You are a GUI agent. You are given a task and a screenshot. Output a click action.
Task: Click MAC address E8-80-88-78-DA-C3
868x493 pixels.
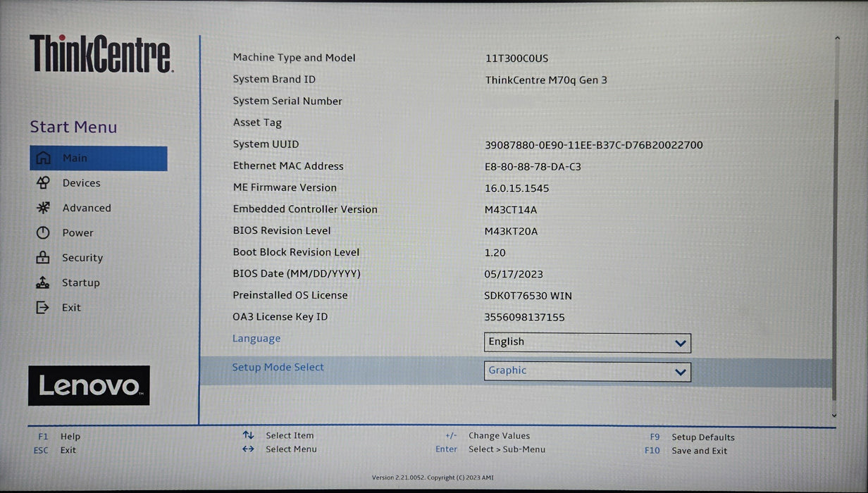click(x=533, y=167)
